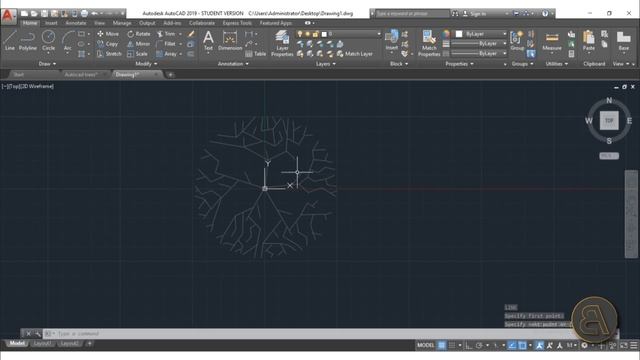Click the Match Layer tool
Screen dimensions: 640x360
point(355,53)
